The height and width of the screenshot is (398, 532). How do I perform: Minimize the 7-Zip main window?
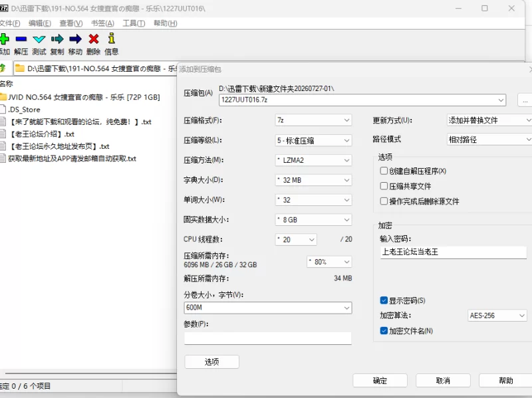(x=458, y=8)
